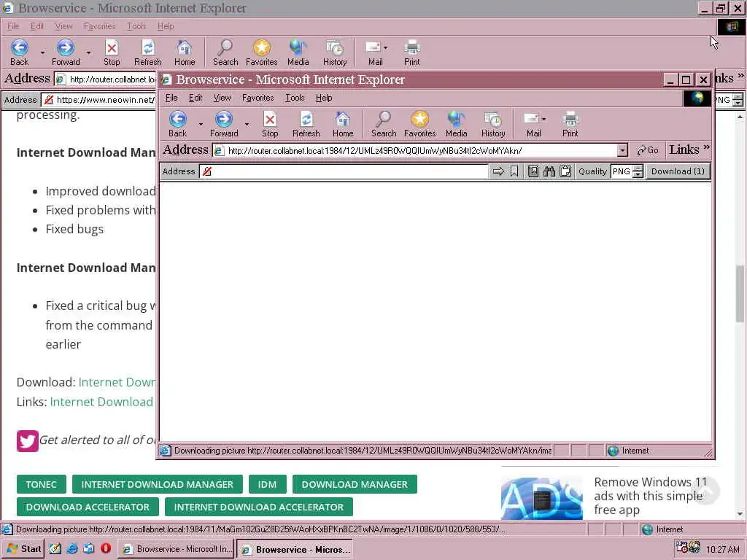Click the Twitter icon on the Neowin page
The image size is (747, 560).
point(27,440)
